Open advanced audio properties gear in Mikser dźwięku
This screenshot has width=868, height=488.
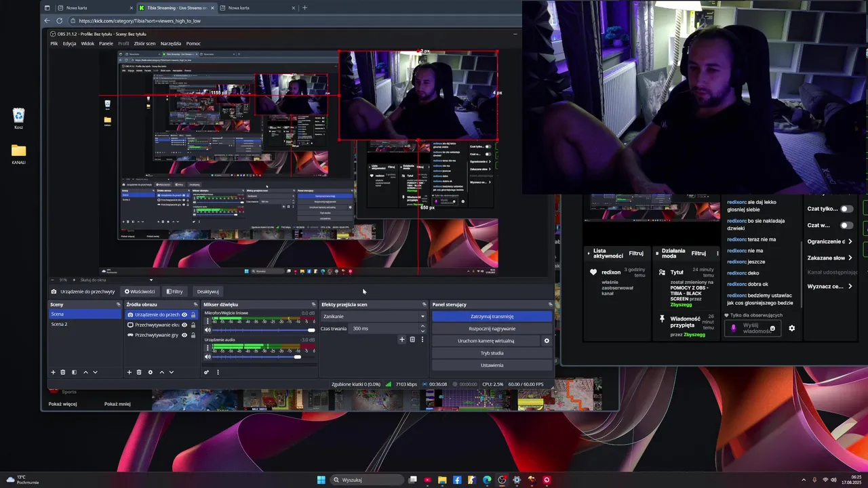(207, 372)
